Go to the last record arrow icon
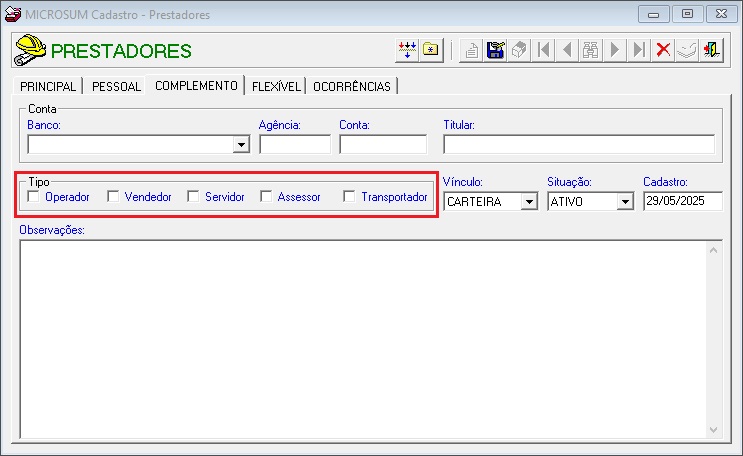The width and height of the screenshot is (743, 456). point(638,50)
